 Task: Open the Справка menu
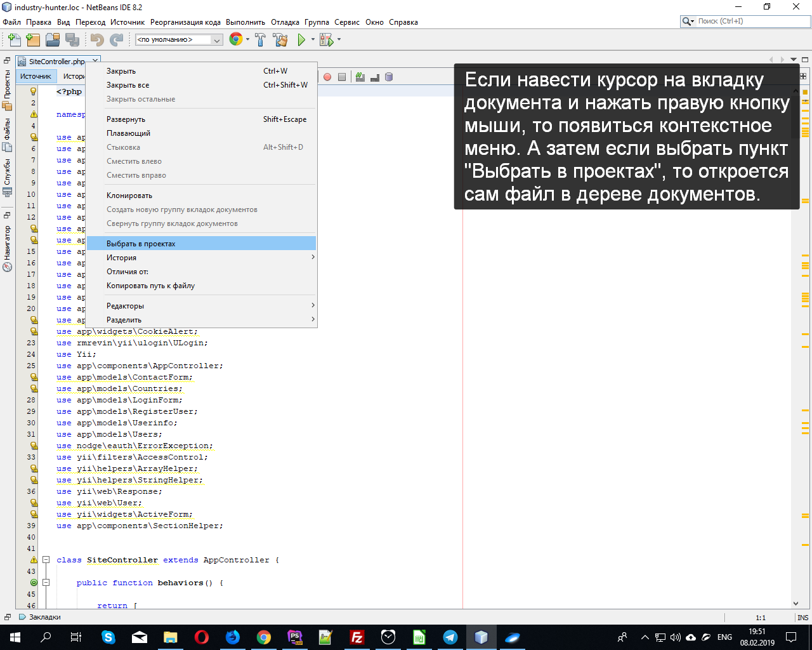pos(403,22)
